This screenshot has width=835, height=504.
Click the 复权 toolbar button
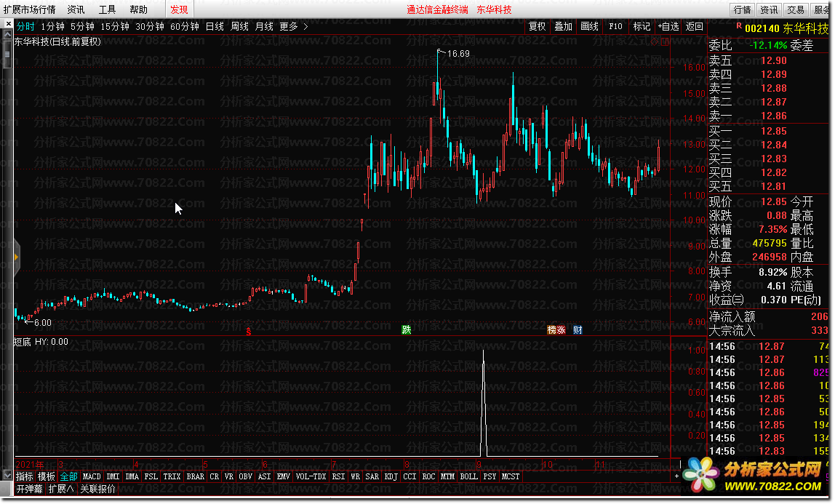(538, 26)
